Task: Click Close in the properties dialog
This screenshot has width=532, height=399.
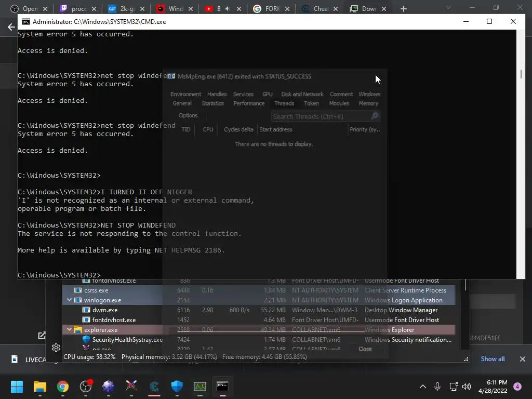Action: click(365, 349)
